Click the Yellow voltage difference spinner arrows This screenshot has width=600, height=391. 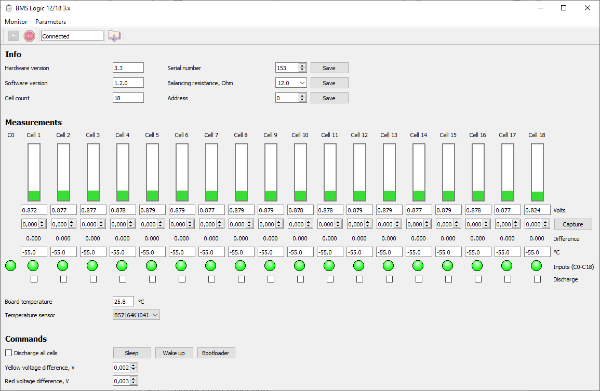click(134, 367)
